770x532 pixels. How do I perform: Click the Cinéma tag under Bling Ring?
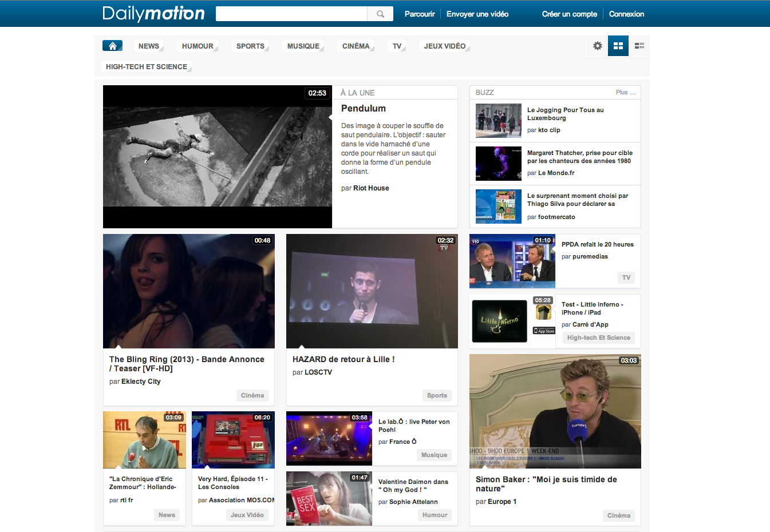[x=252, y=395]
